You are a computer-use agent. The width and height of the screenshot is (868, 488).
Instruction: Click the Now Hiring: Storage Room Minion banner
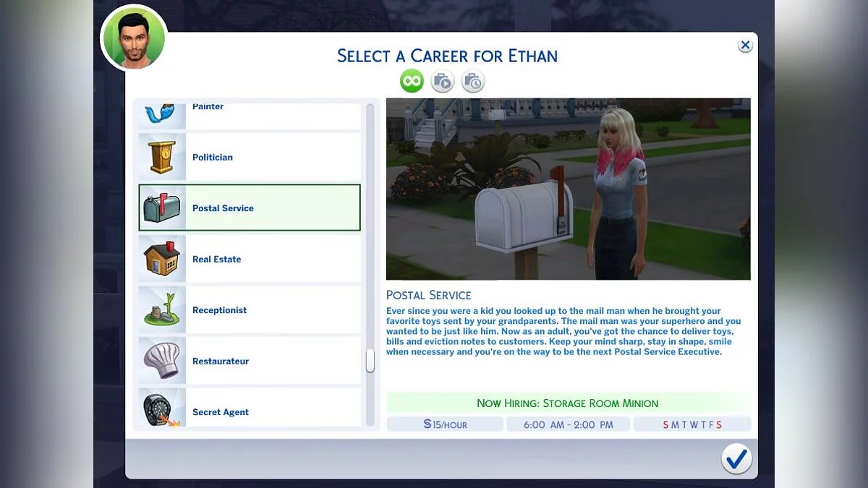(x=569, y=403)
